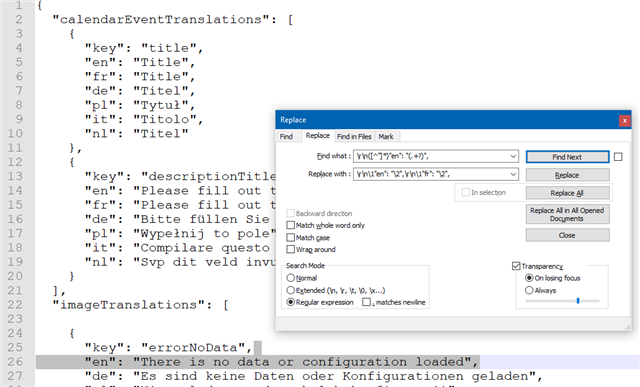Image resolution: width=640 pixels, height=387 pixels.
Task: Click line number 2 in the margin
Action: point(19,20)
